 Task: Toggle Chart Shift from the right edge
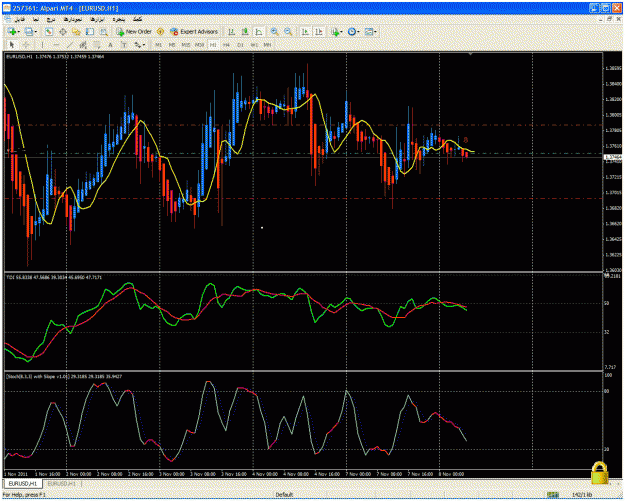[319, 31]
